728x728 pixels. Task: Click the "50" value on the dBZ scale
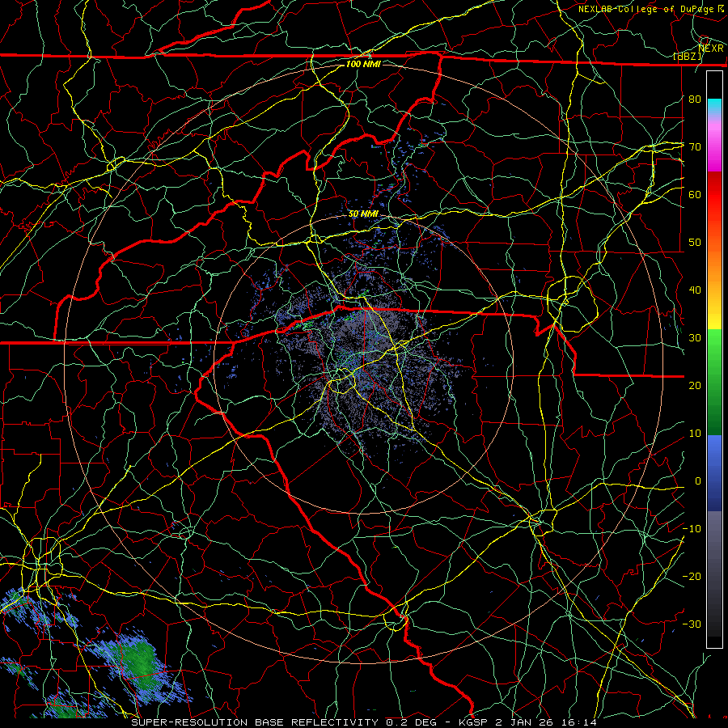[695, 243]
